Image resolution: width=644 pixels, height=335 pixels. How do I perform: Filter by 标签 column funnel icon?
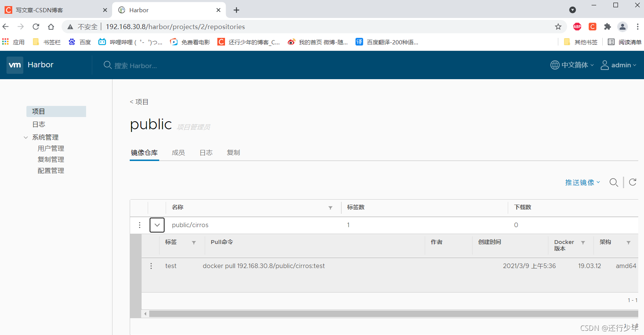coord(194,242)
